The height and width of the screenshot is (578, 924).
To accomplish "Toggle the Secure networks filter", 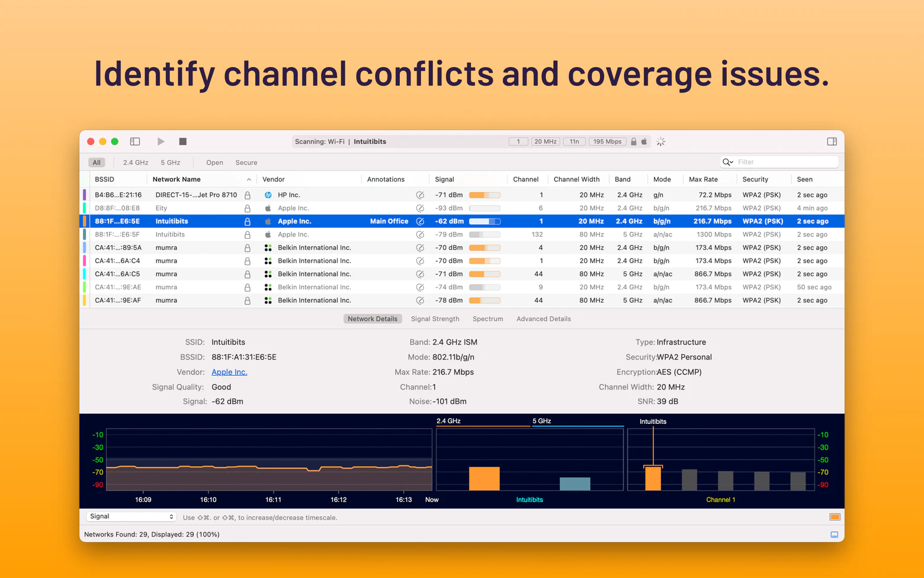I will (x=246, y=162).
